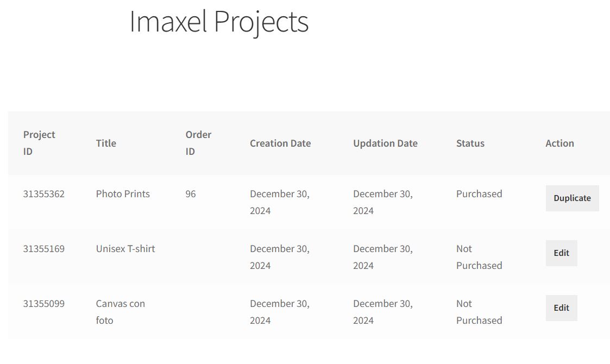Select project ID 31355169

43,249
